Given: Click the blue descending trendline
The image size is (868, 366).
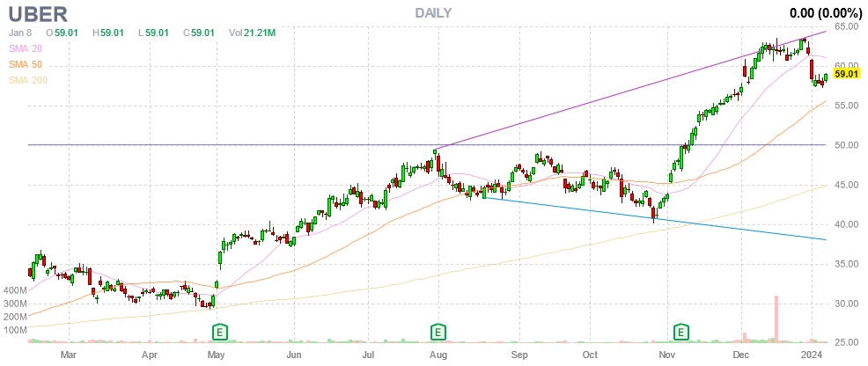Looking at the screenshot, I should [654, 218].
